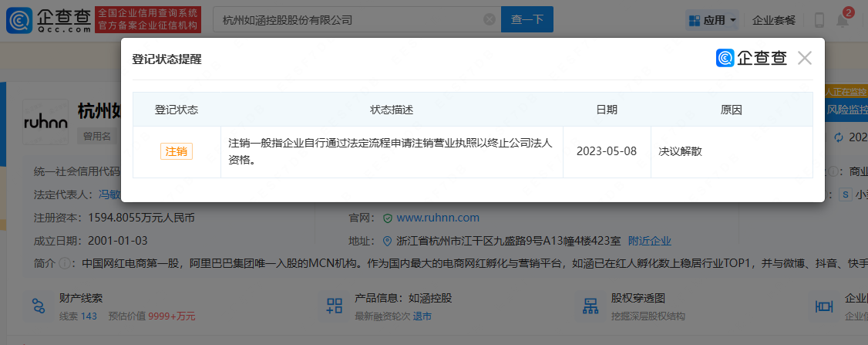This screenshot has width=868, height=345.
Task: Click the address 浙江省杭州市江干区九盛路9号 text
Action: tap(509, 241)
